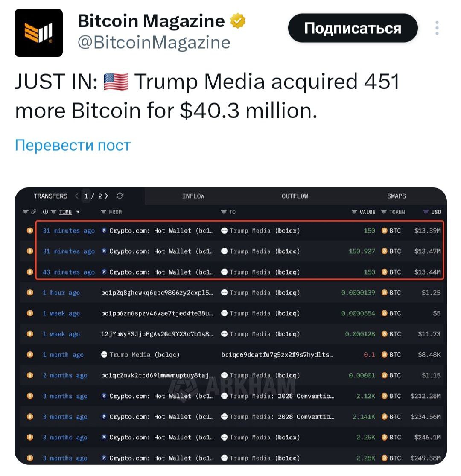The image size is (461, 476).
Task: Select the BTC token icon in the top transfer
Action: 385,231
